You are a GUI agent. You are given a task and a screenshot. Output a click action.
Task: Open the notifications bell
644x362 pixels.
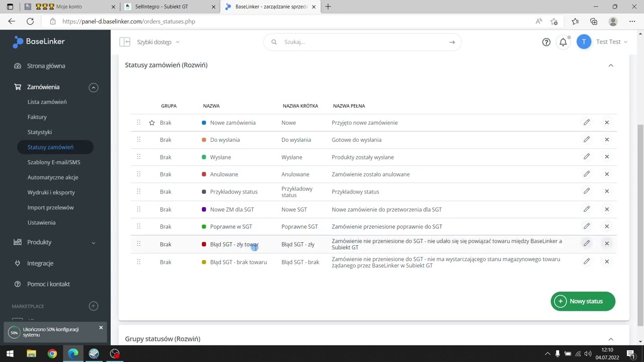[x=563, y=42]
